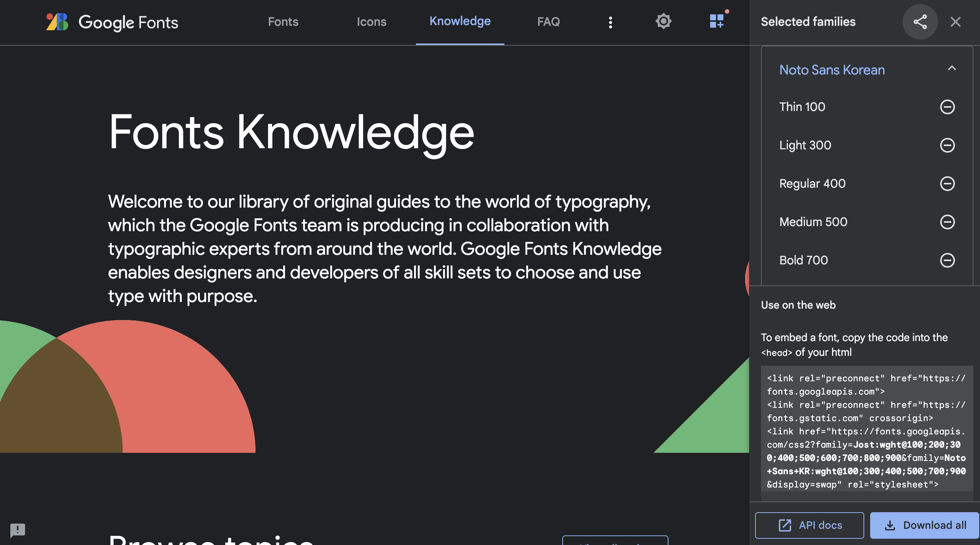Click the 'Selected families' panel title
Image resolution: width=980 pixels, height=545 pixels.
point(808,22)
